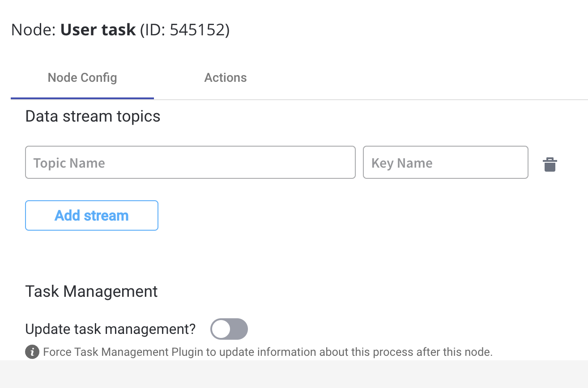
Task: Click the gray footer bar at the bottom
Action: (x=294, y=374)
